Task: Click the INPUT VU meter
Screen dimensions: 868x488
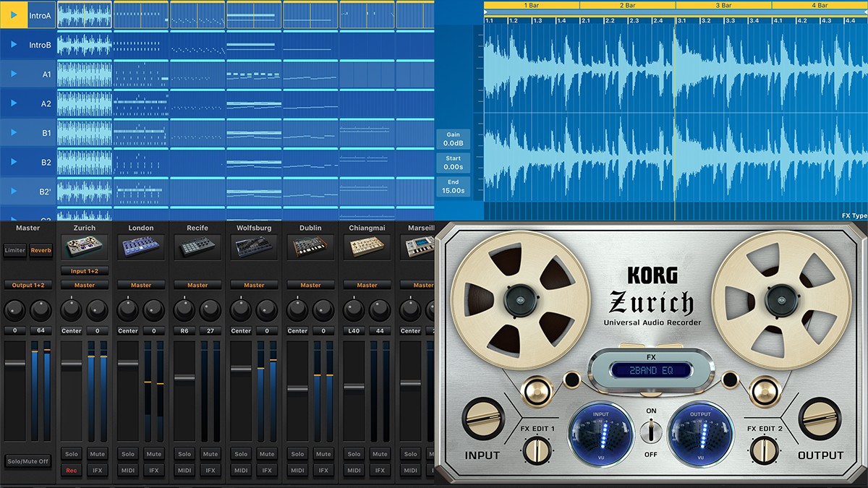Action: click(x=602, y=435)
